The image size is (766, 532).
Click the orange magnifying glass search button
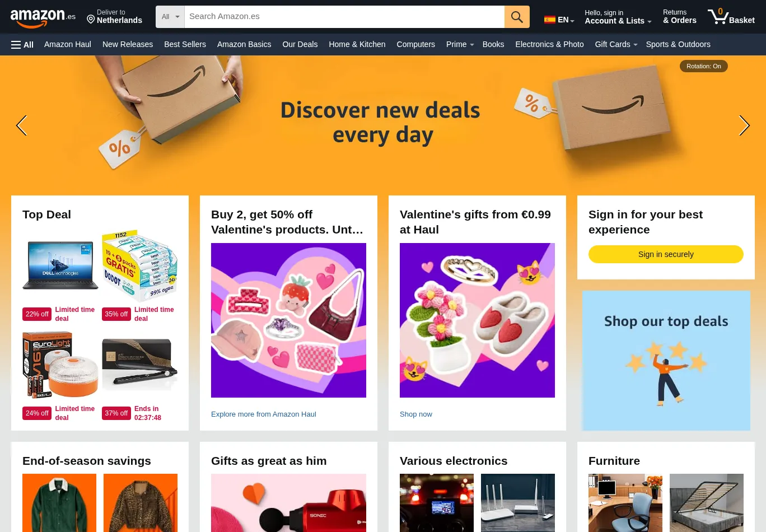tap(517, 17)
